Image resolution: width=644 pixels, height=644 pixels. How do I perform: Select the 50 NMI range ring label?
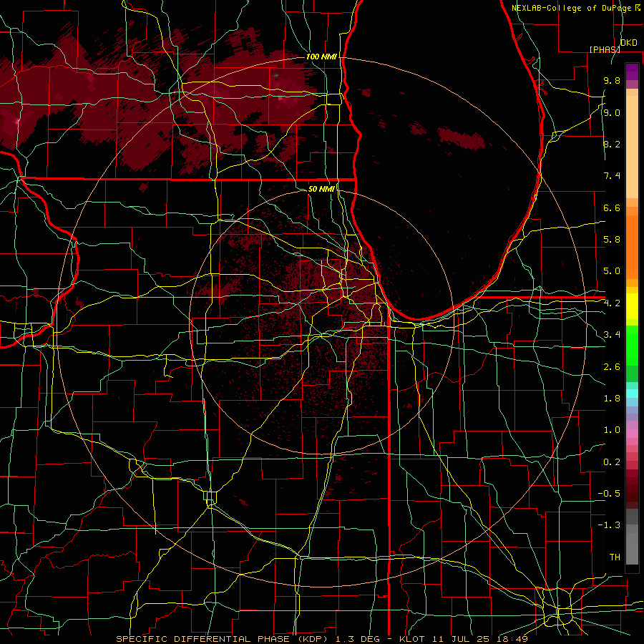pos(321,189)
